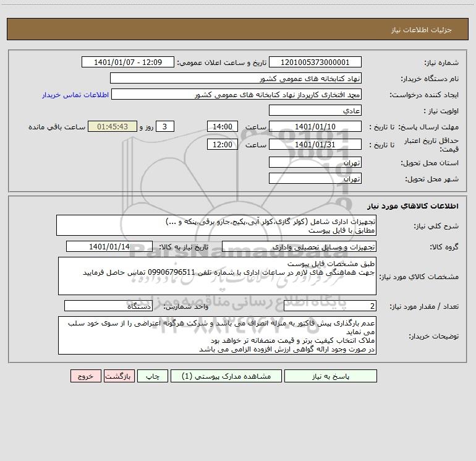Click the واحد شمارش label

(x=186, y=307)
